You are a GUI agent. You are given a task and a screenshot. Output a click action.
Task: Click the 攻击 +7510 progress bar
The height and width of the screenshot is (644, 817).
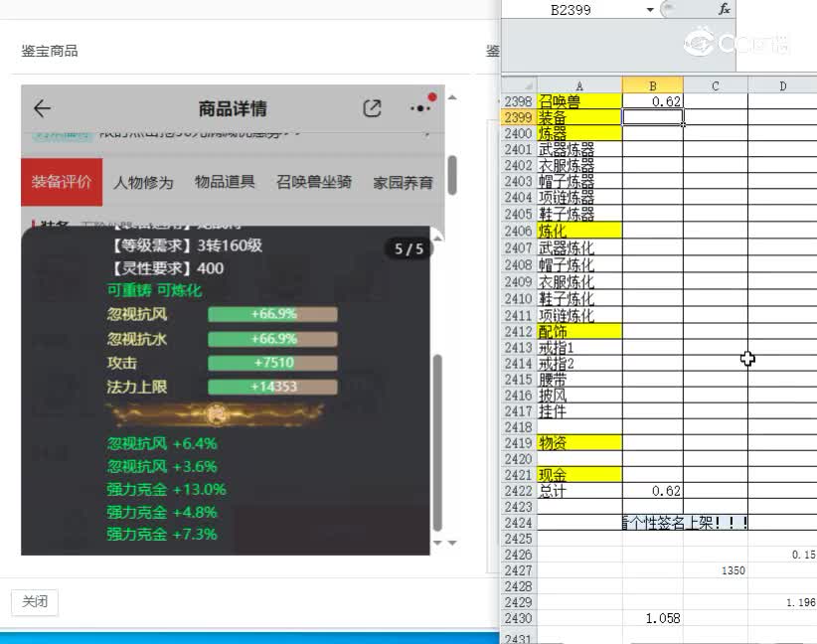272,363
